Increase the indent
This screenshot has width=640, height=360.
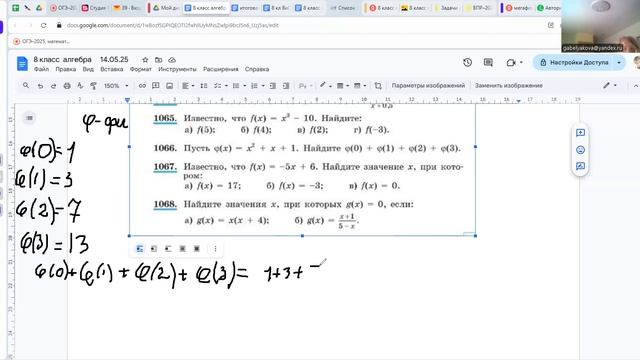(x=286, y=86)
